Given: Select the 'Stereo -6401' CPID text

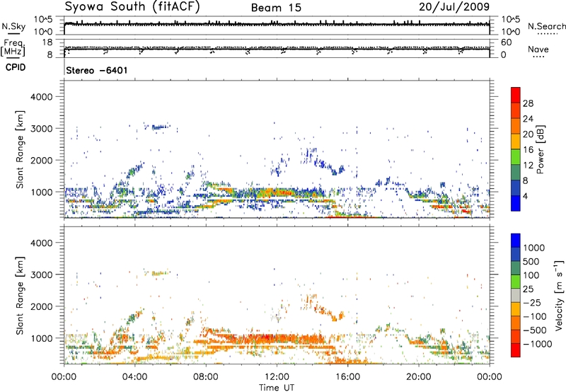Looking at the screenshot, I should tap(97, 70).
